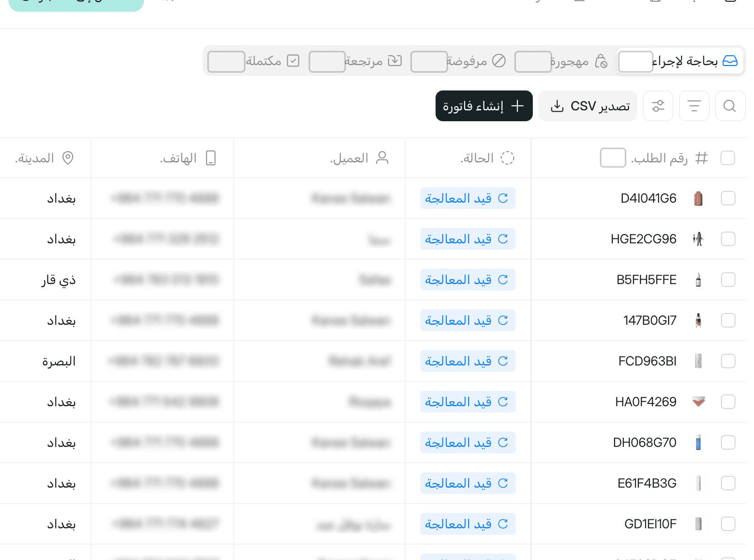Select checkbox for order D4I041G6

pos(728,198)
